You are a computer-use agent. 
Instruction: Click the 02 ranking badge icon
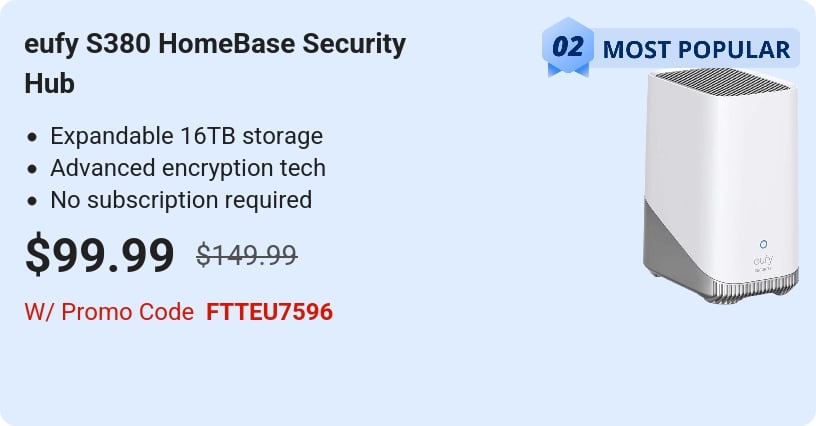568,47
